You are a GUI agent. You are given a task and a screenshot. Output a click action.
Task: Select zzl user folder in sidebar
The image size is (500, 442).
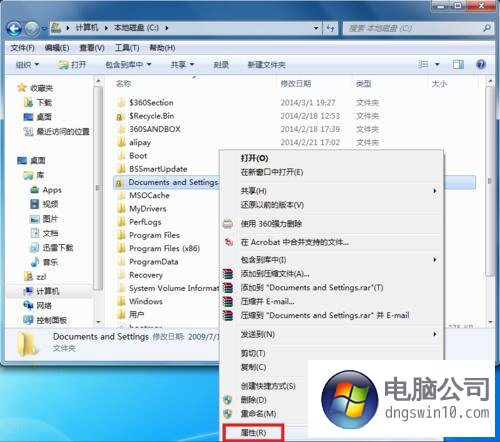click(x=35, y=277)
